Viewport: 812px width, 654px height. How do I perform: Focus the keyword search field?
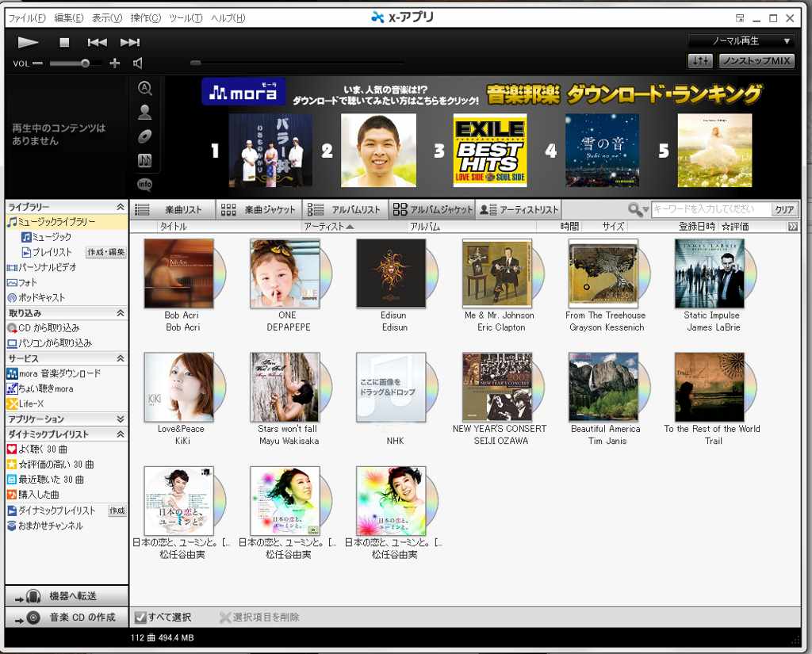(710, 210)
